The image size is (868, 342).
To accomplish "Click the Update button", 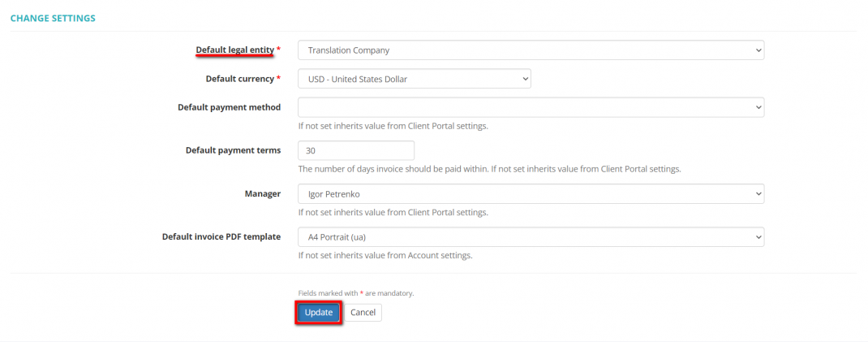I will click(x=318, y=313).
